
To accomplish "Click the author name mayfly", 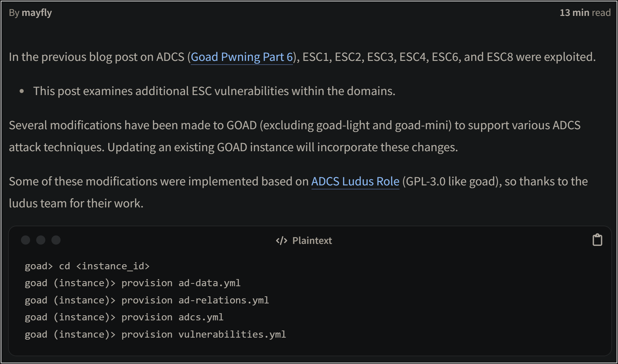I will (x=37, y=13).
